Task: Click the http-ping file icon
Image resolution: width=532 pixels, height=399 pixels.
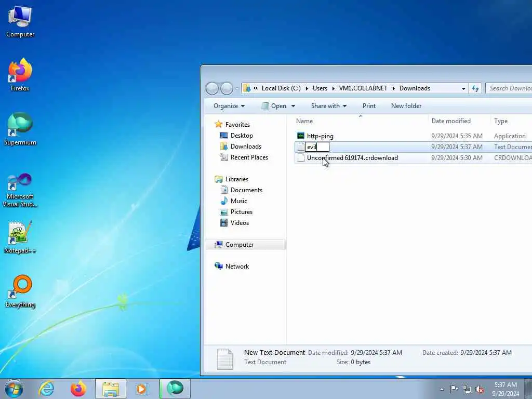Action: pyautogui.click(x=301, y=136)
